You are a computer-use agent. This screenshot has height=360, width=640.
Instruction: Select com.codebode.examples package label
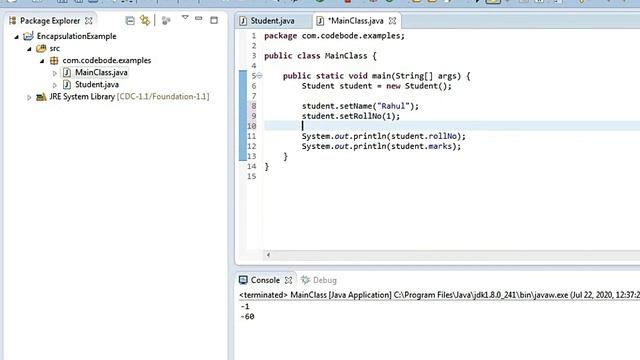107,60
